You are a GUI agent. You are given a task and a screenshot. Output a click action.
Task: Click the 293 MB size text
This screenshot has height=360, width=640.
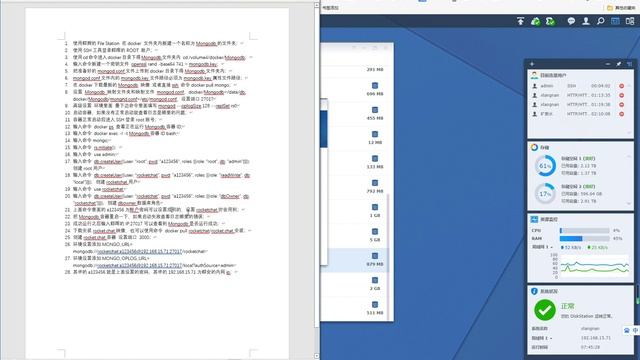pyautogui.click(x=375, y=69)
